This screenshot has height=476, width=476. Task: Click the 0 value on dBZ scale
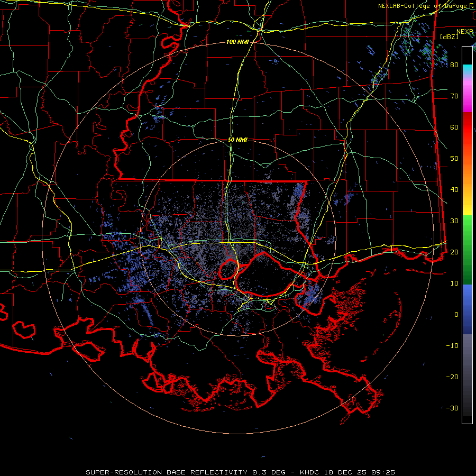tap(456, 315)
